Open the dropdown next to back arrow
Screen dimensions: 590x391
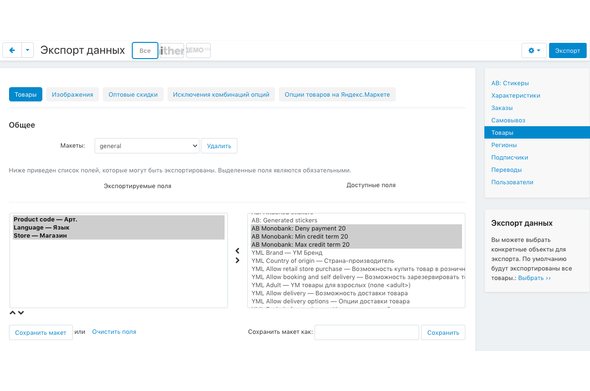(27, 50)
